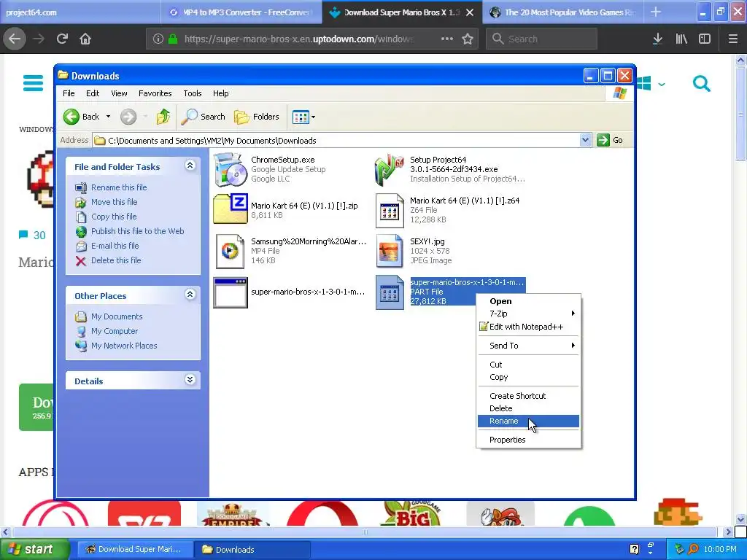Open the View menu
This screenshot has height=560, width=747.
119,93
